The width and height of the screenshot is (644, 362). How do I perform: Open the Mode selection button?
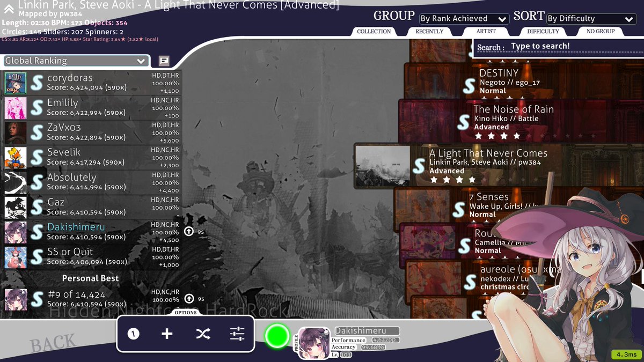pos(133,334)
